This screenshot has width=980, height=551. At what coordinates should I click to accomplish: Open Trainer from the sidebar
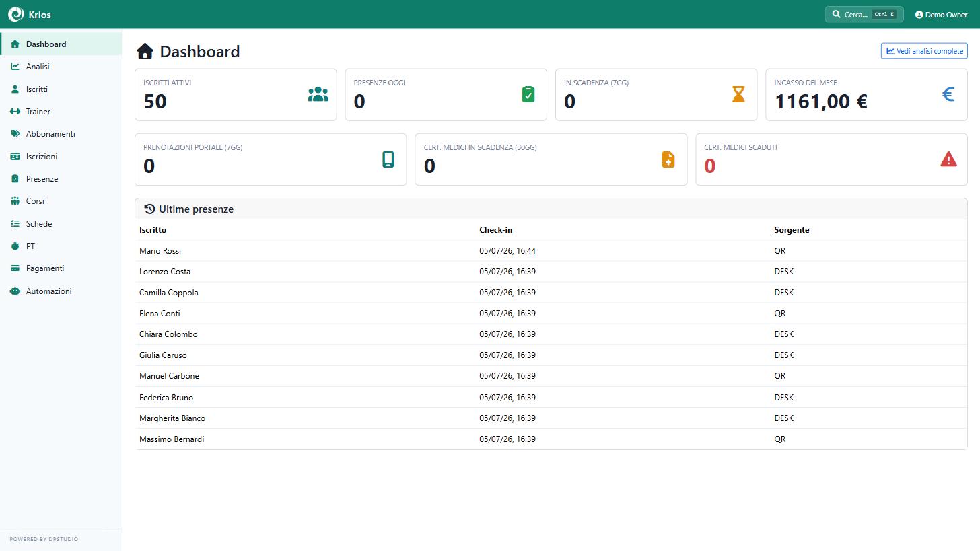61,112
